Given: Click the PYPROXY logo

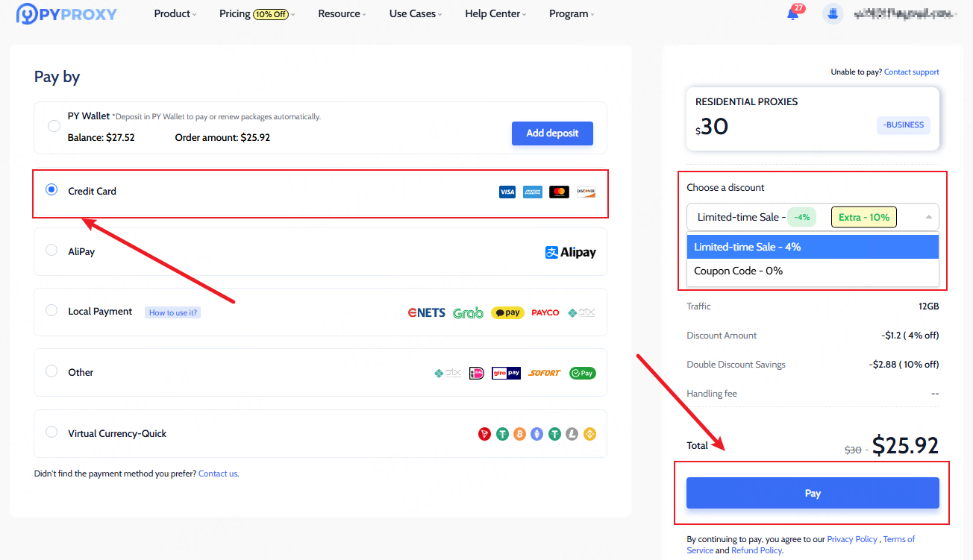Looking at the screenshot, I should click(67, 13).
